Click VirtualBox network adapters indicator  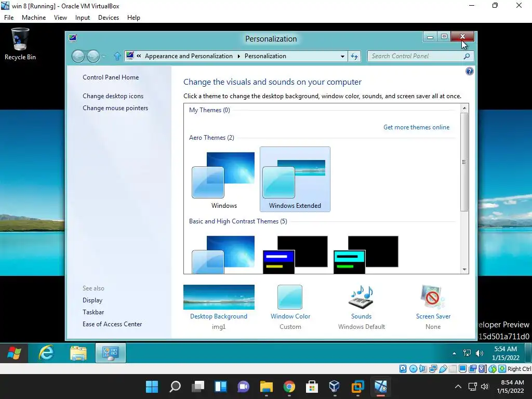coord(433,369)
